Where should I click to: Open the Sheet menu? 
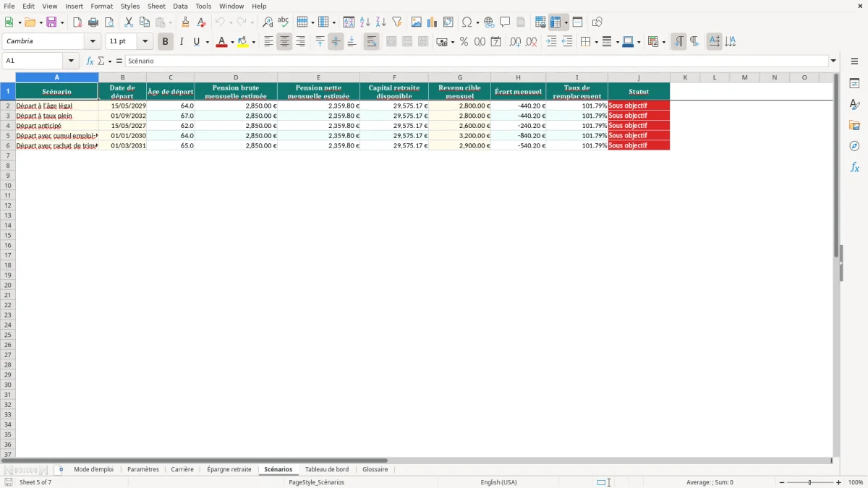tap(156, 6)
